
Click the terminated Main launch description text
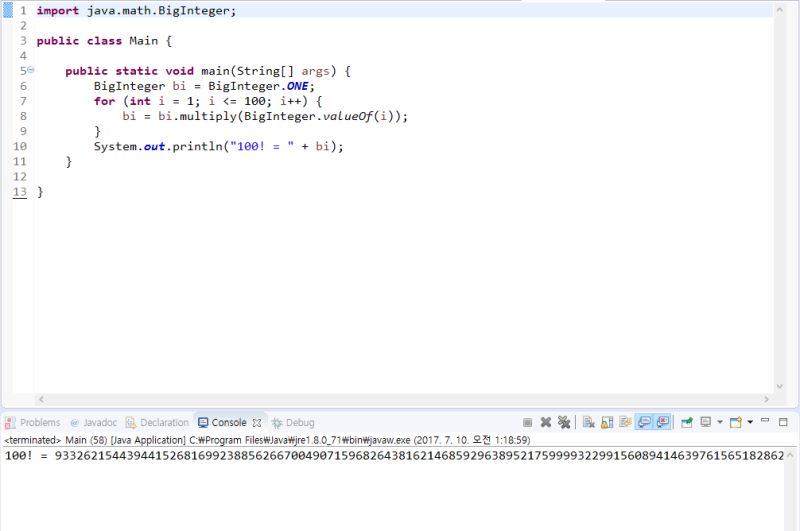(267, 440)
